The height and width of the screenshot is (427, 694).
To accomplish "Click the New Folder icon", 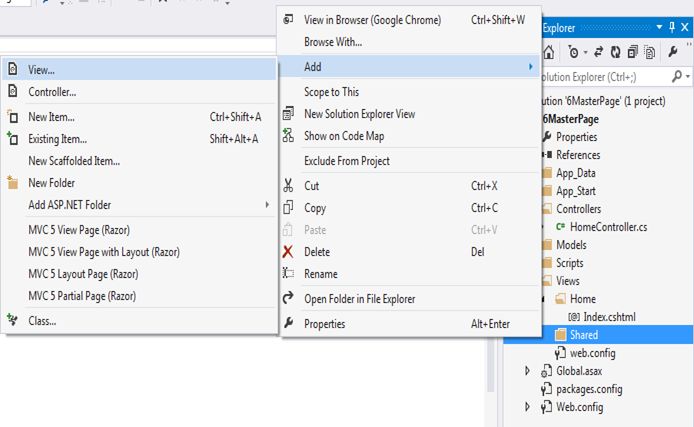I will tap(13, 182).
